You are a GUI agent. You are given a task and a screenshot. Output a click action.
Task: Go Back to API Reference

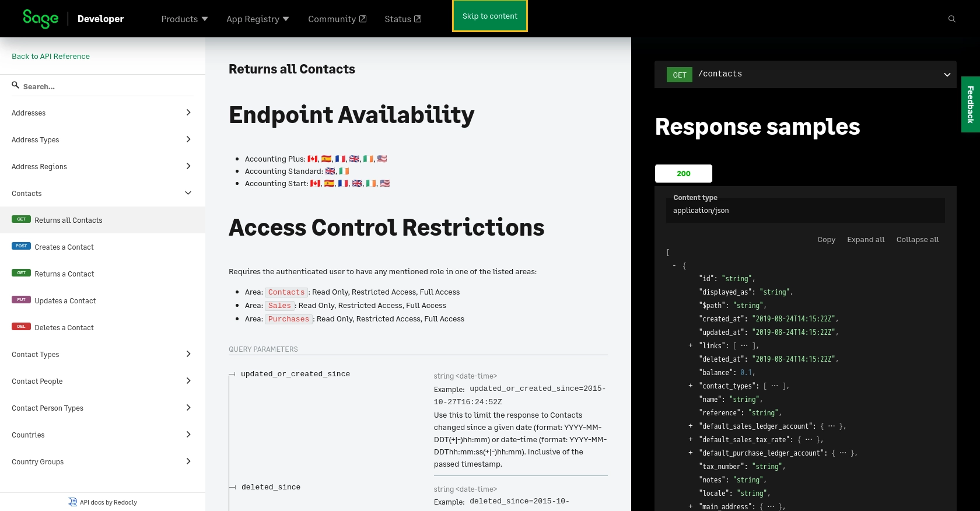(x=51, y=57)
